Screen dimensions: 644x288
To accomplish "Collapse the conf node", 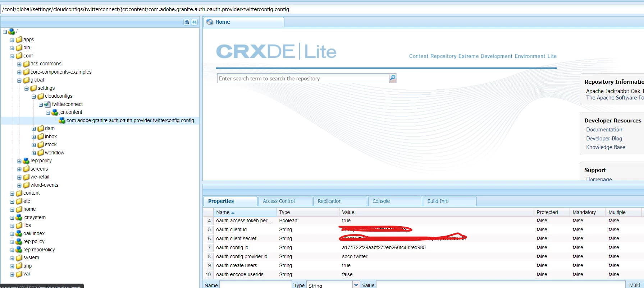I will [12, 56].
